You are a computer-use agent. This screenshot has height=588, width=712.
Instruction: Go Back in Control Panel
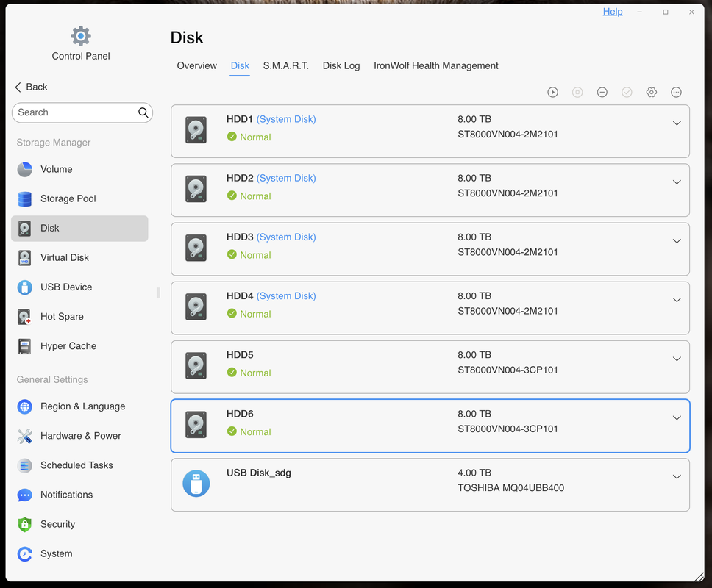coord(31,87)
